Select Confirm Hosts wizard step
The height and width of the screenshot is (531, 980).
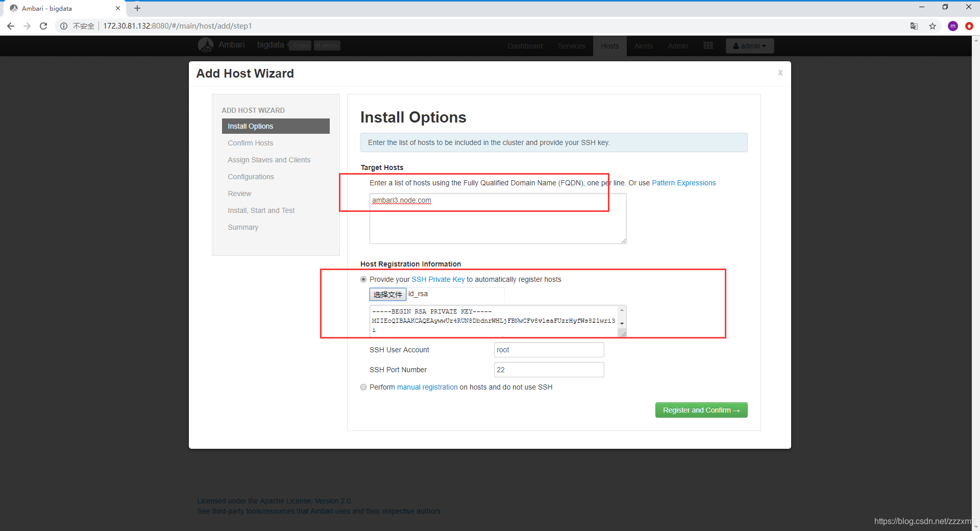click(276, 143)
